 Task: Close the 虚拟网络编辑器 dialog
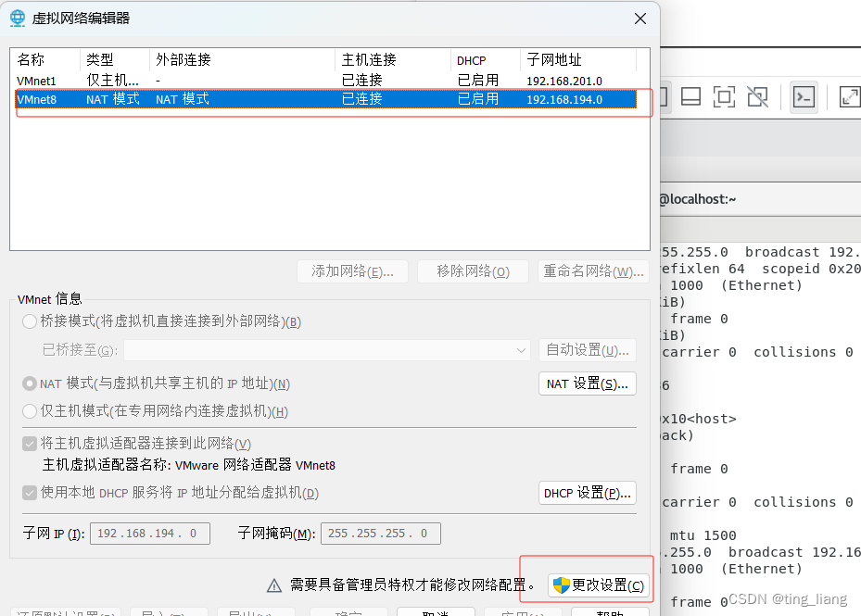coord(639,19)
